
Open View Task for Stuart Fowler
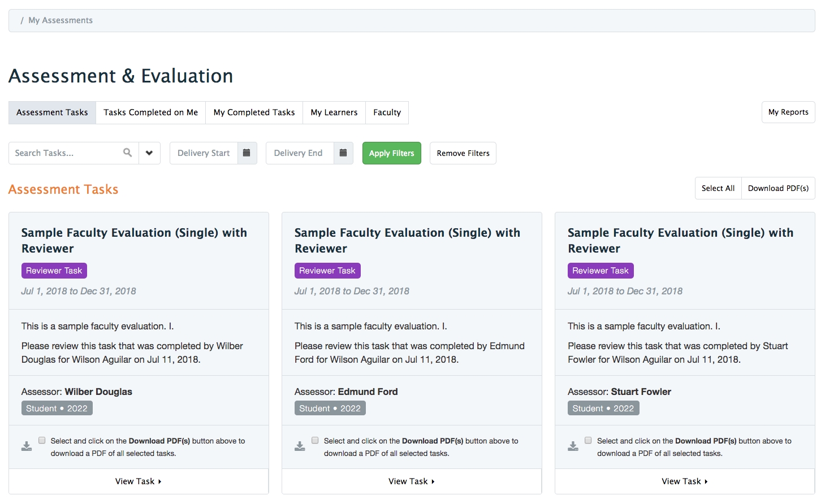click(685, 481)
